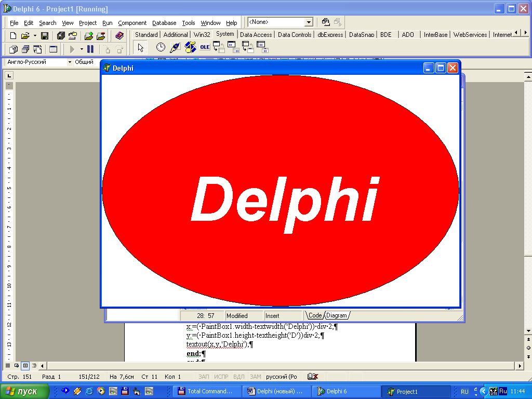Click the Word spelling status book icon

pyautogui.click(x=312, y=377)
